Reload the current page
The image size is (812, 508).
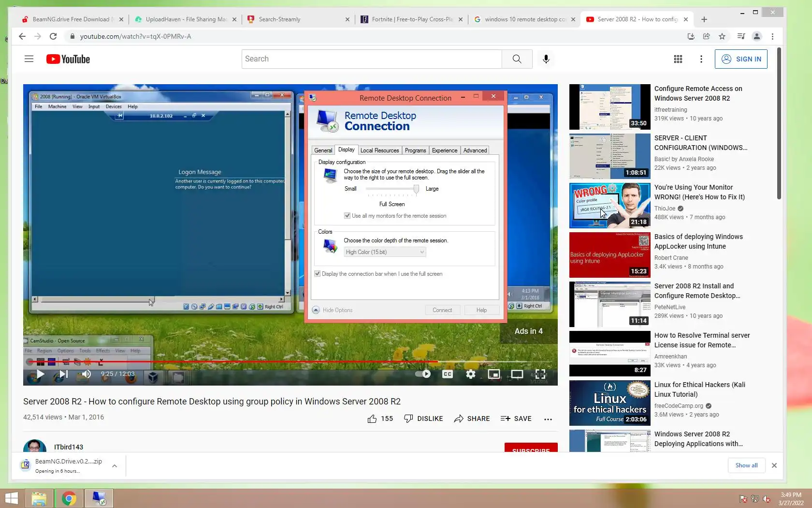pos(53,36)
